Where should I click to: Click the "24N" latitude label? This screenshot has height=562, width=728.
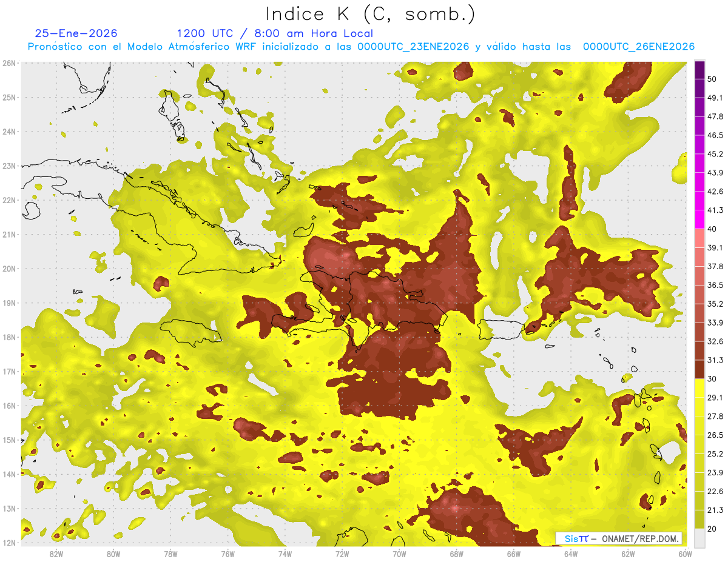9,132
